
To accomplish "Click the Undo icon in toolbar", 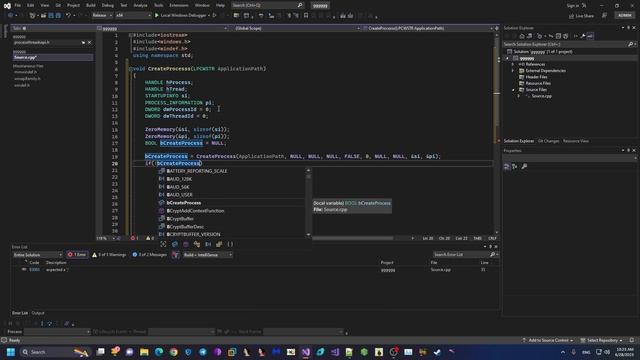I will (68, 16).
